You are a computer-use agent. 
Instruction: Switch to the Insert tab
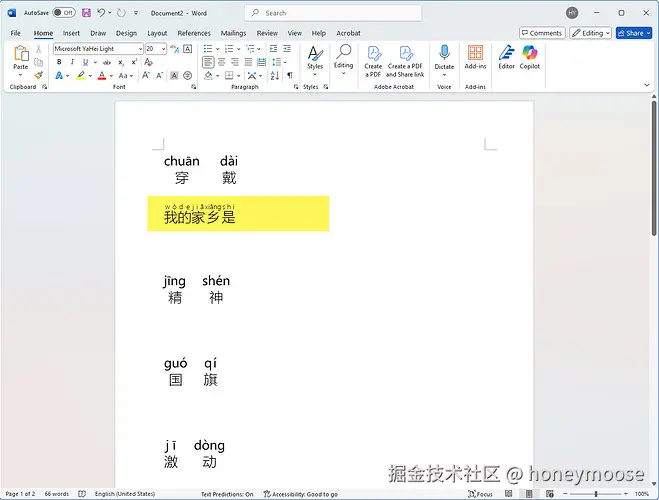[x=71, y=33]
